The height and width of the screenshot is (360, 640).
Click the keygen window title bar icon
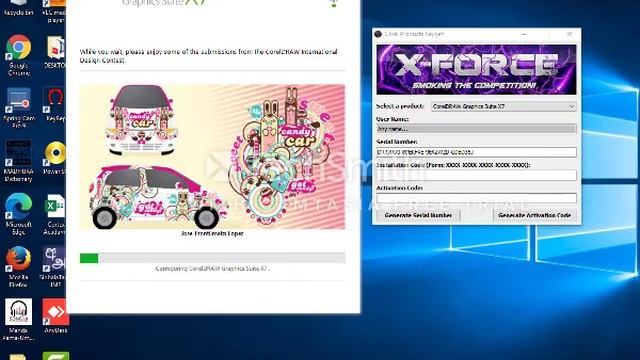[378, 34]
